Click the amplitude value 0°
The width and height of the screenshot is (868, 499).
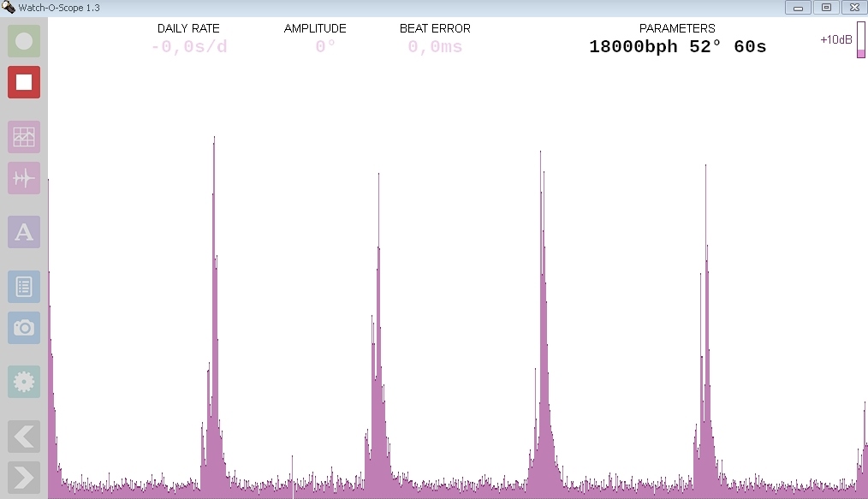coord(325,47)
